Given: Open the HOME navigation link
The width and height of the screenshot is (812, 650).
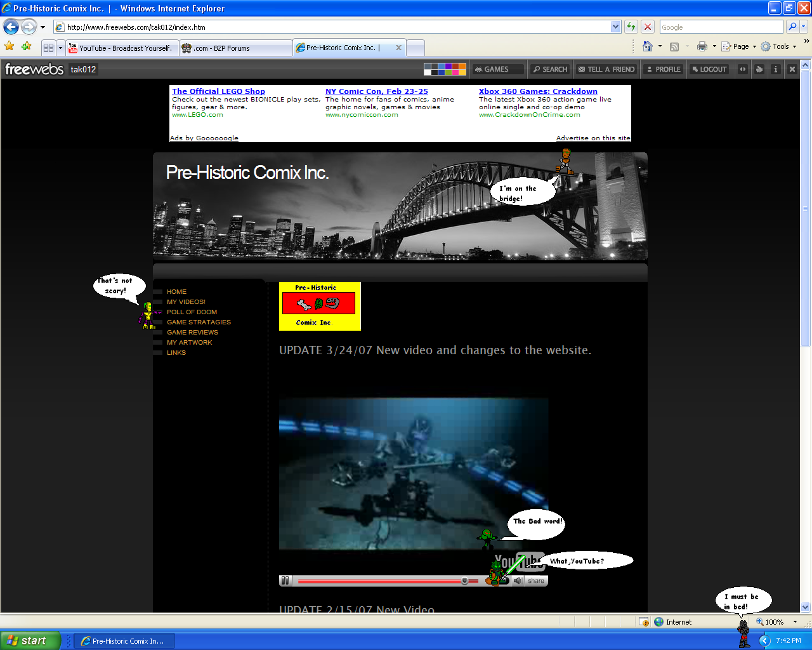Looking at the screenshot, I should (176, 292).
